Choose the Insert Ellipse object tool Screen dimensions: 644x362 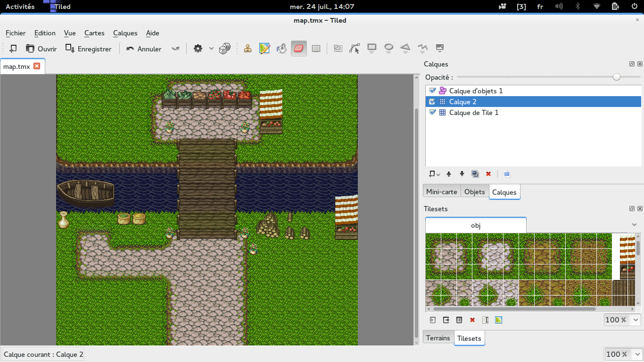[x=388, y=48]
